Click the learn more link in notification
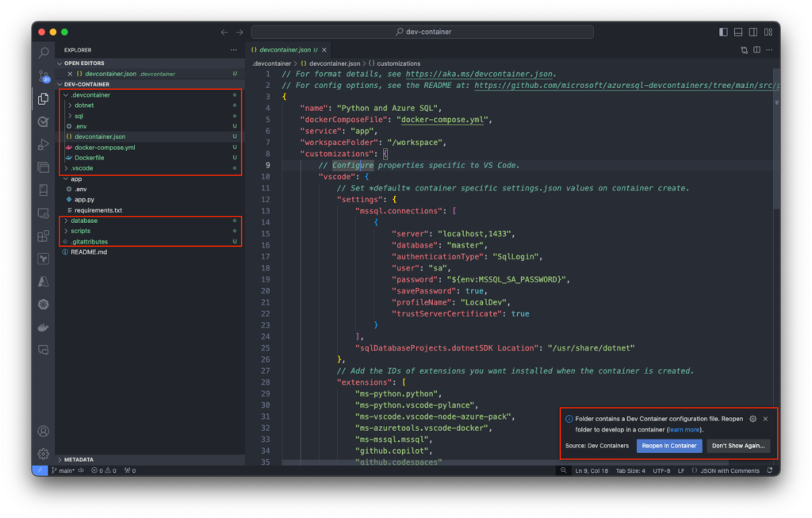The width and height of the screenshot is (812, 518). coord(684,430)
